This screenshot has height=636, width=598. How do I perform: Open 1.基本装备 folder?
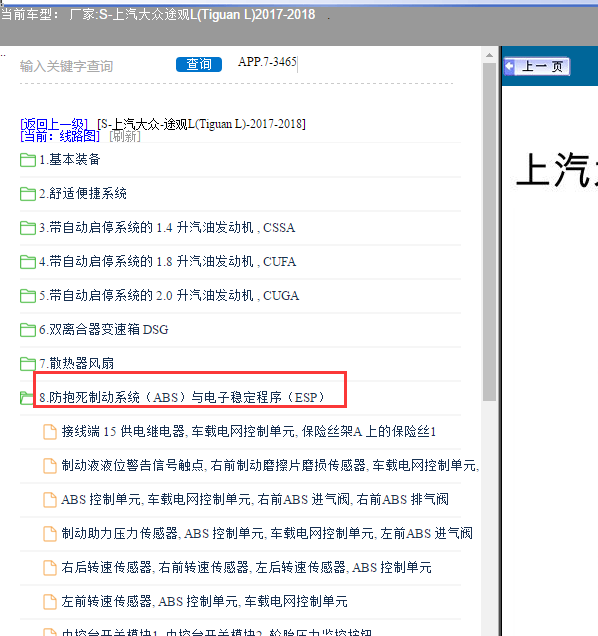pyautogui.click(x=70, y=159)
